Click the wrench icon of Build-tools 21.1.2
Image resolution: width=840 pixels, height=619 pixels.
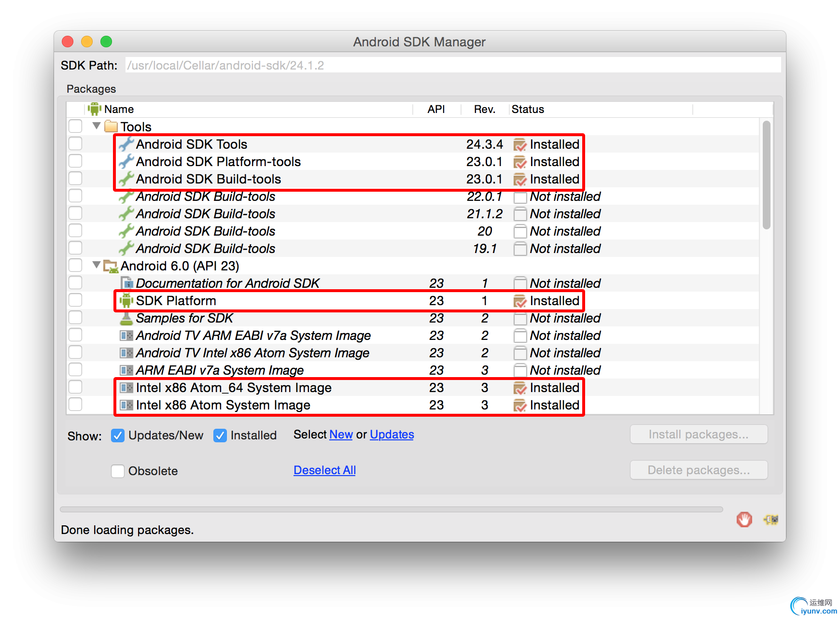tap(126, 213)
